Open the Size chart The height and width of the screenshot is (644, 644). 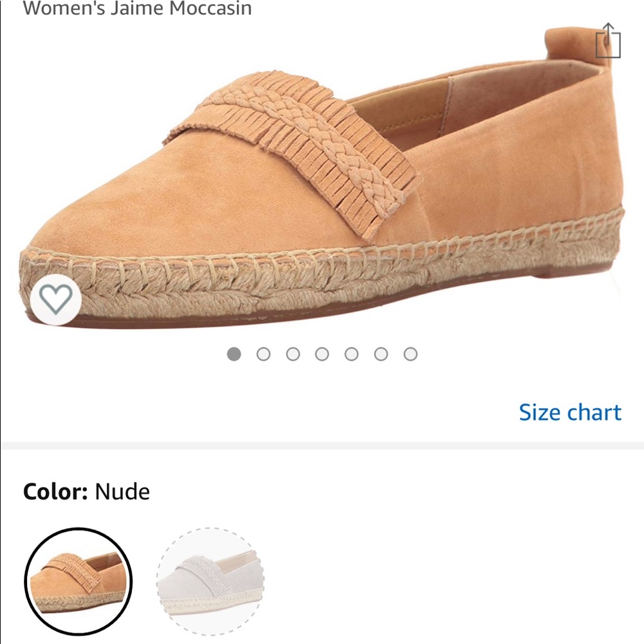click(x=569, y=412)
